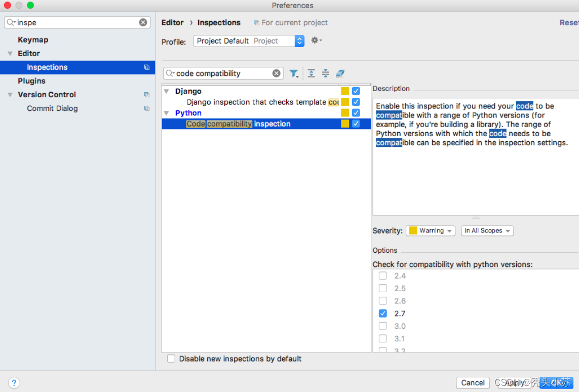Open the Warning severity dropdown
Viewport: 579px width, 392px height.
click(431, 231)
